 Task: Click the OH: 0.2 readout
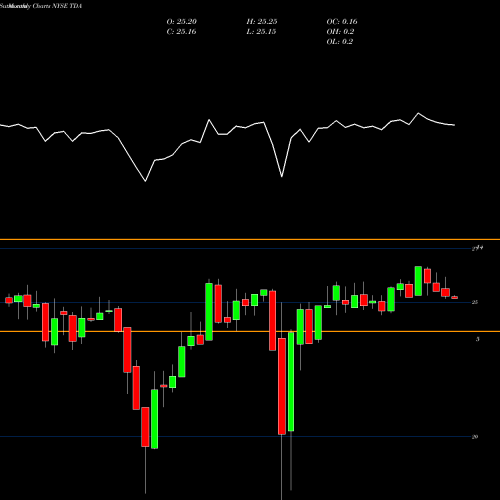(340, 32)
